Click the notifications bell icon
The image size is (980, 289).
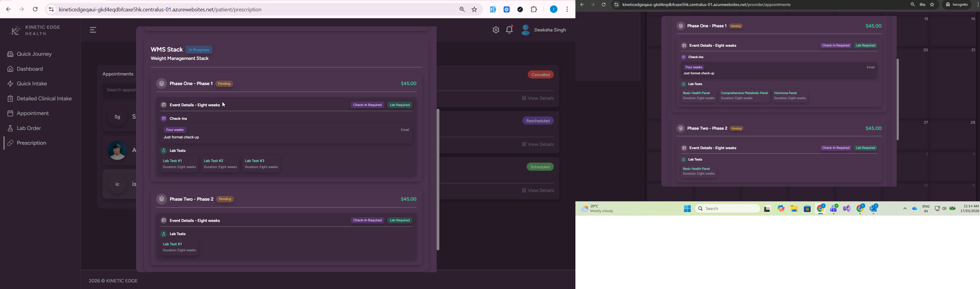point(509,30)
